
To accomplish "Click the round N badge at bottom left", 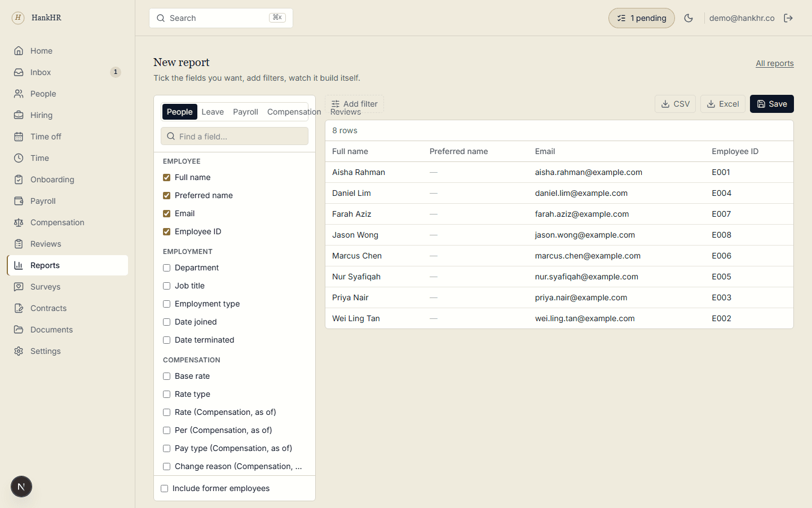I will click(x=21, y=487).
